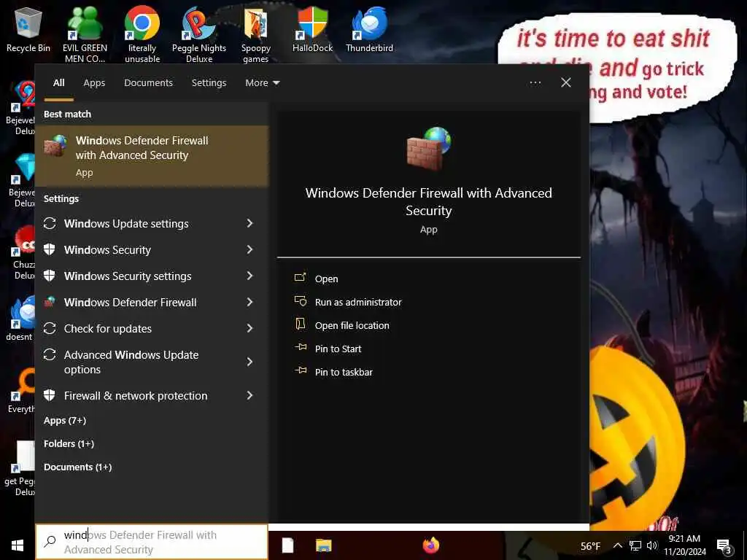The width and height of the screenshot is (747, 560).
Task: Expand the Windows Security chevron
Action: tap(249, 249)
